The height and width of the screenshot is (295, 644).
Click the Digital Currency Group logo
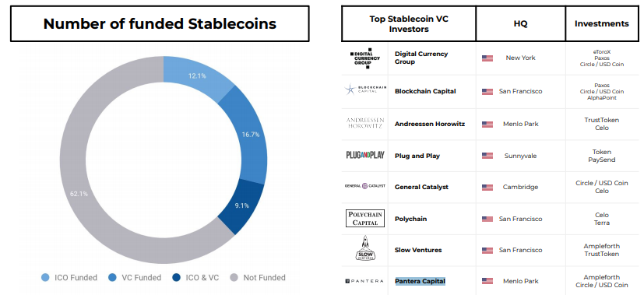click(364, 58)
